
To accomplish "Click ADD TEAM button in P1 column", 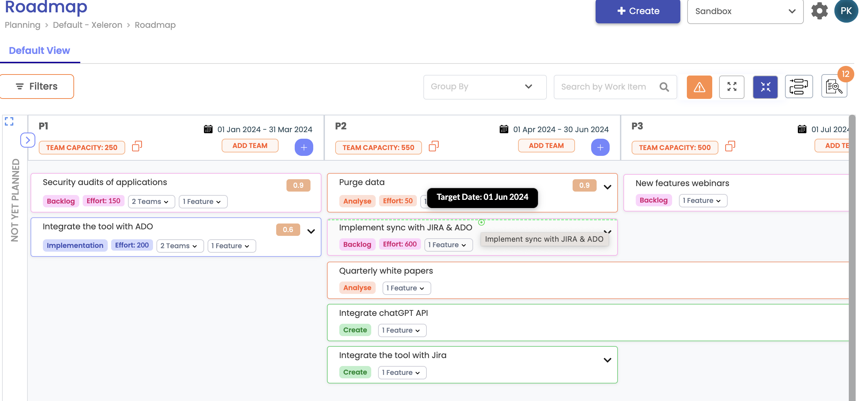I will [x=250, y=146].
